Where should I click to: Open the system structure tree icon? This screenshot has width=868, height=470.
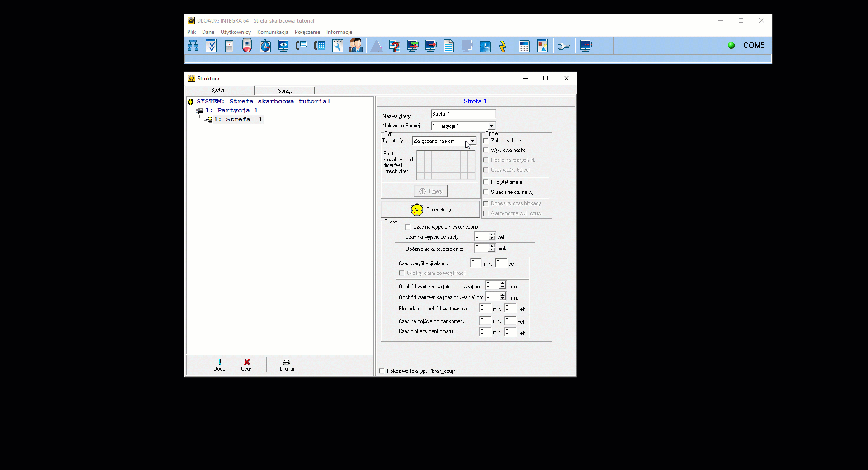[x=193, y=46]
